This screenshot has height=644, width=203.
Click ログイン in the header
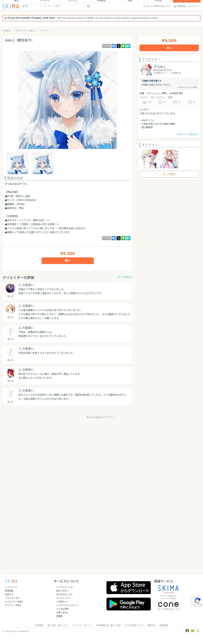pos(194,6)
